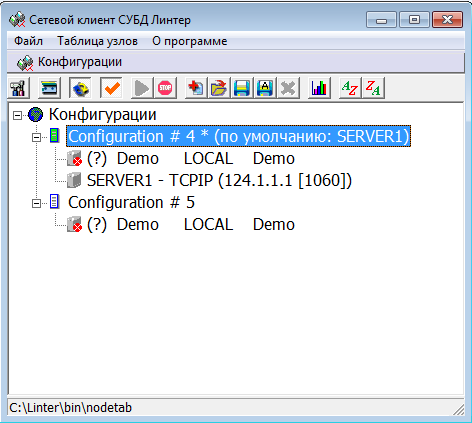Toggle the orange checkmark toolbar button
Image resolution: width=472 pixels, height=423 pixels.
tap(111, 88)
